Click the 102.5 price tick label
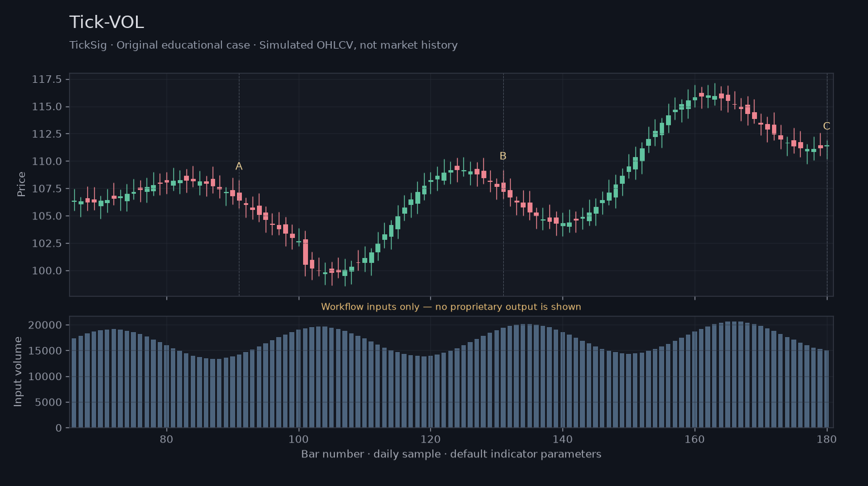 (x=47, y=244)
